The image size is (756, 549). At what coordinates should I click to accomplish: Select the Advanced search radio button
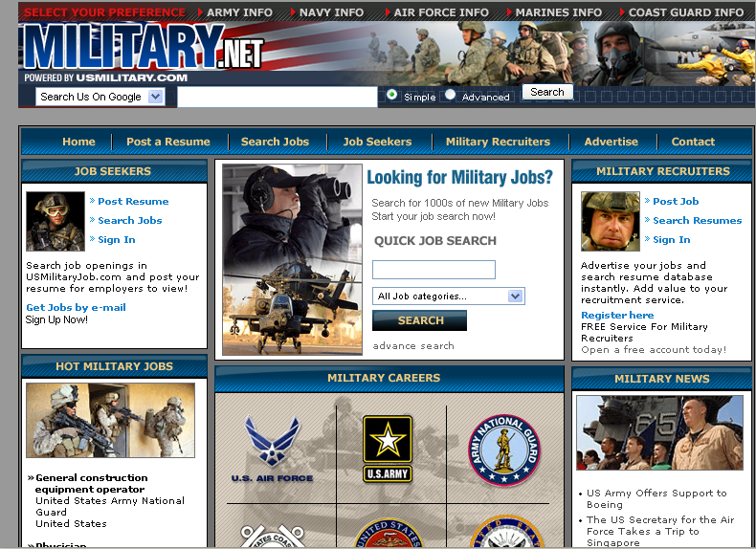click(450, 95)
